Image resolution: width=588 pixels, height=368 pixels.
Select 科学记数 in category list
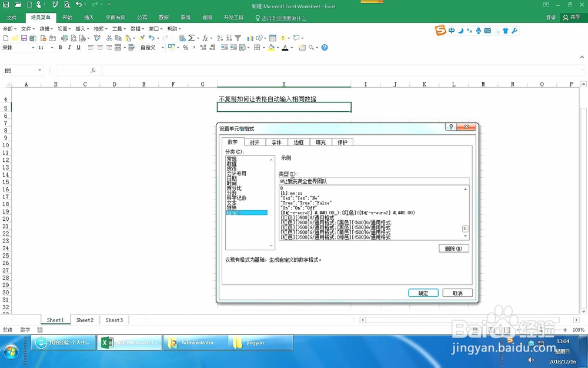tap(236, 198)
